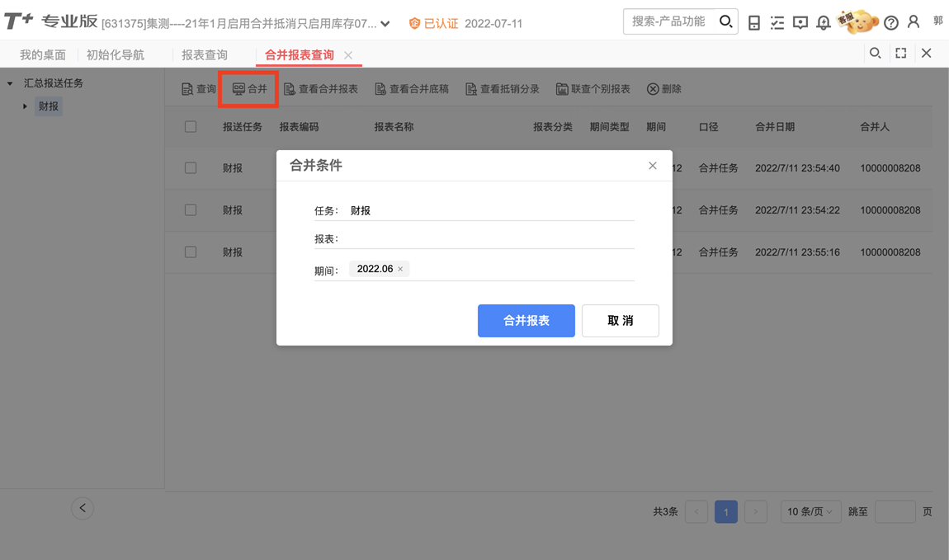The height and width of the screenshot is (560, 949).
Task: Switch to 初始化导航 tab
Action: click(x=115, y=55)
